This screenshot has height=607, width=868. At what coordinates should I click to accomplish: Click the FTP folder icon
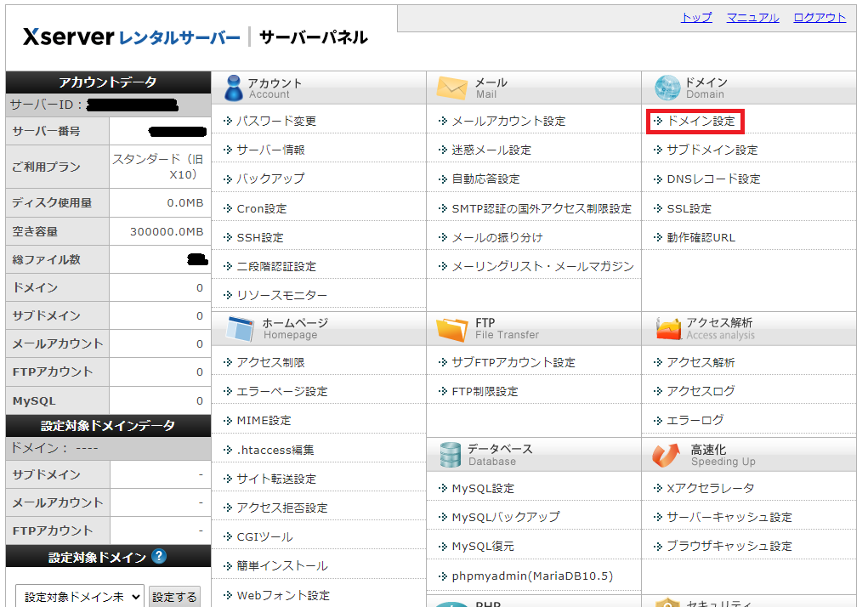click(451, 329)
